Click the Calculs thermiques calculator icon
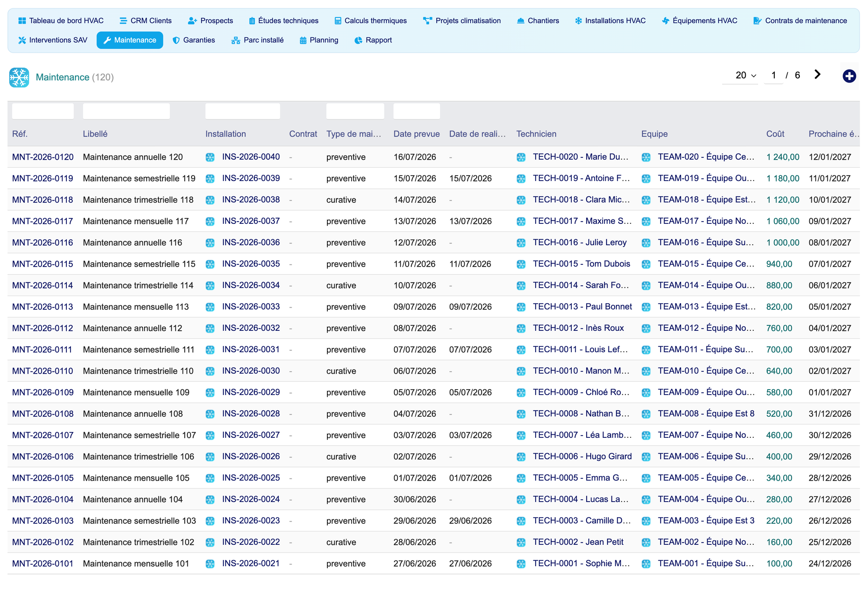This screenshot has height=609, width=868. pos(338,21)
